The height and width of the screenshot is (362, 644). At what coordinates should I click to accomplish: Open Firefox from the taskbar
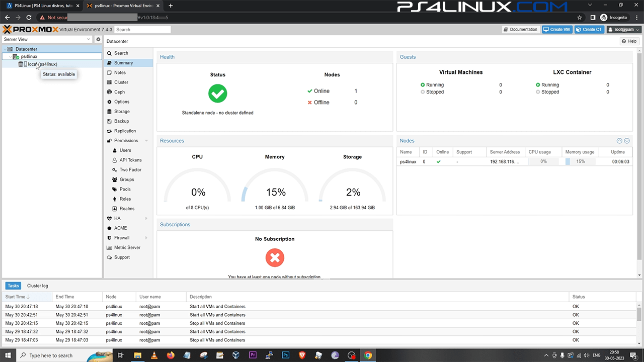pos(170,355)
